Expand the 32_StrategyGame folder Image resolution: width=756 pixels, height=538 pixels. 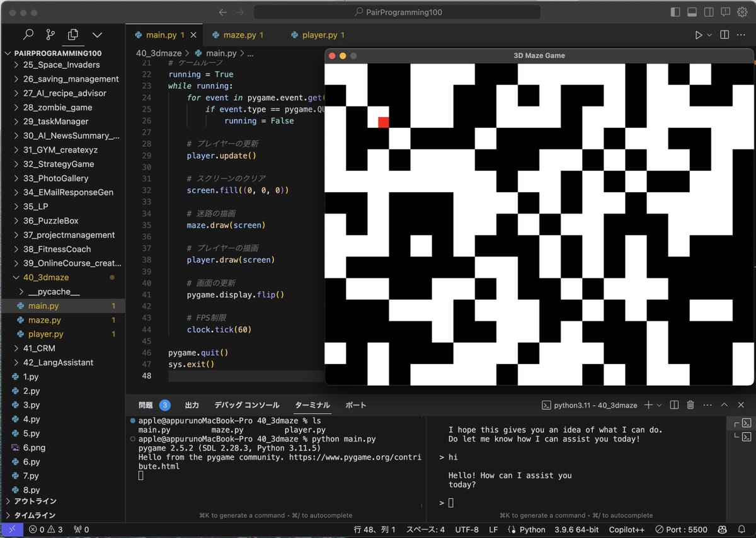[x=59, y=164]
